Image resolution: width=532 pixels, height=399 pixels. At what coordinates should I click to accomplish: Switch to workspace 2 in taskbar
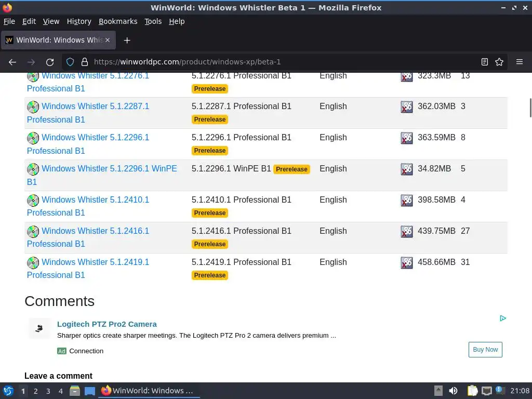[x=36, y=391]
